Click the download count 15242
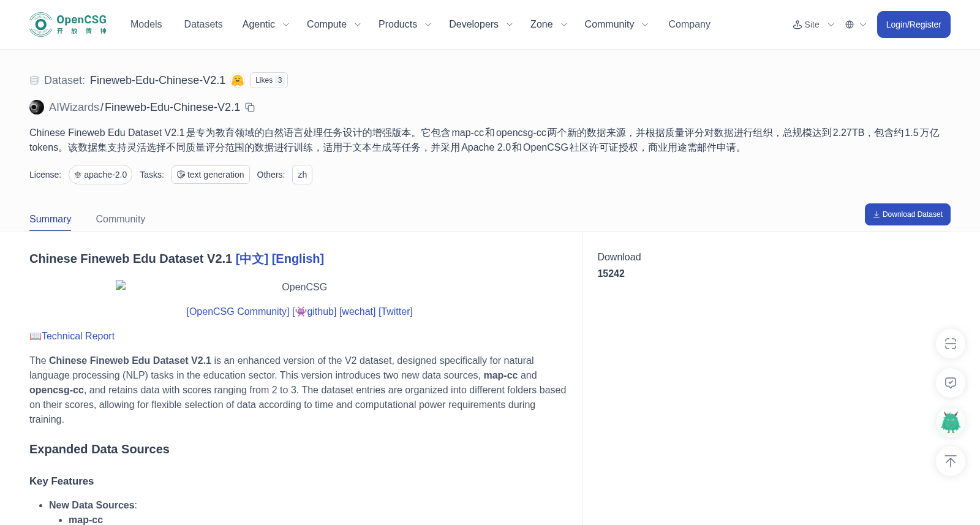The height and width of the screenshot is (525, 980). coord(611,273)
